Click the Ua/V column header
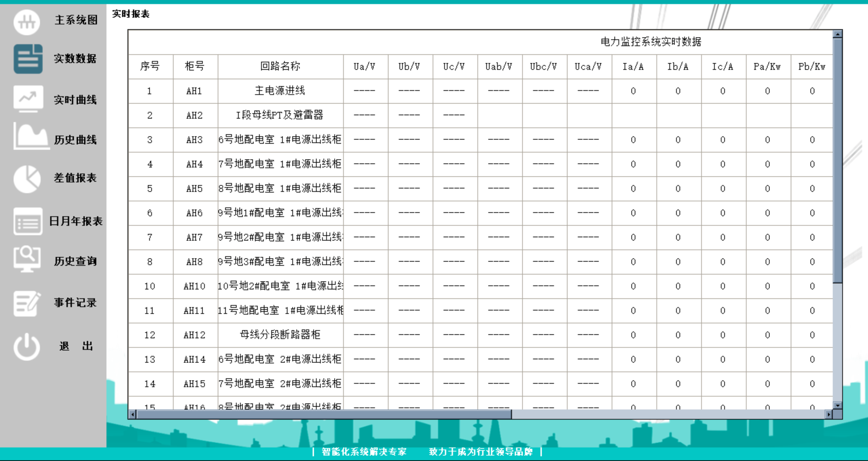 coord(365,66)
